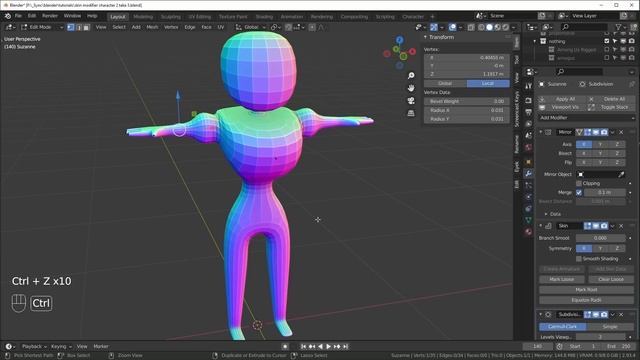640x360 pixels.
Task: Click the outliner filter funnel icon
Action: pyautogui.click(x=619, y=27)
